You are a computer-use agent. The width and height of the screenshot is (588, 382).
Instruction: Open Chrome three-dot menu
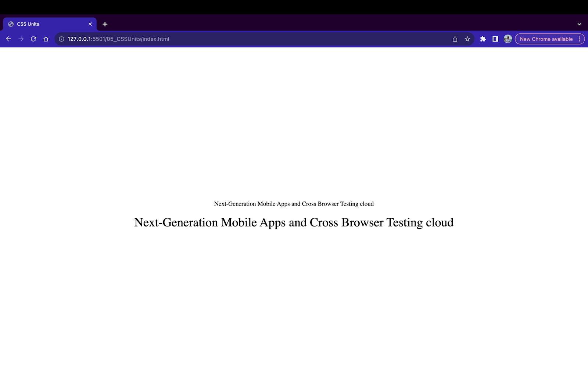click(580, 39)
